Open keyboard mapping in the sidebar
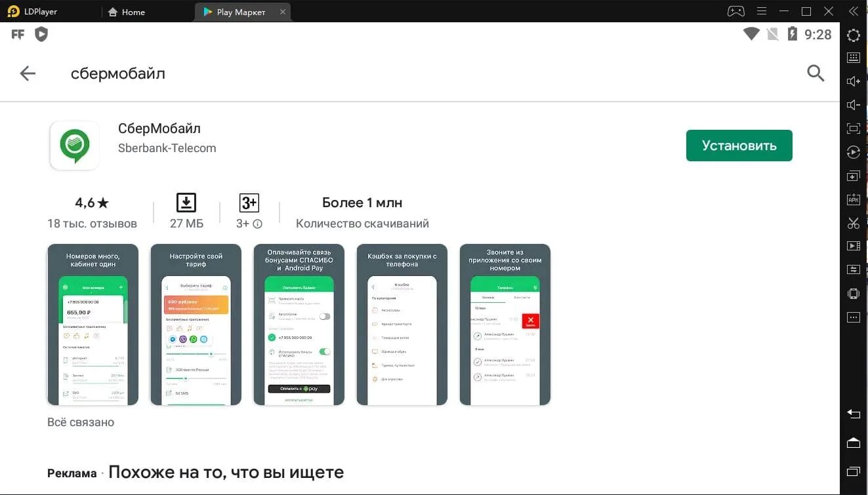 click(854, 58)
